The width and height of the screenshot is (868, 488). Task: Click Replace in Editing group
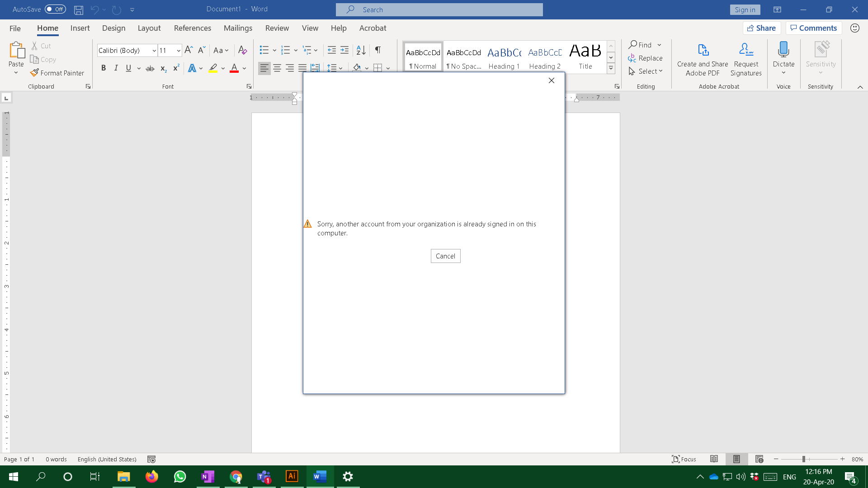pos(645,58)
